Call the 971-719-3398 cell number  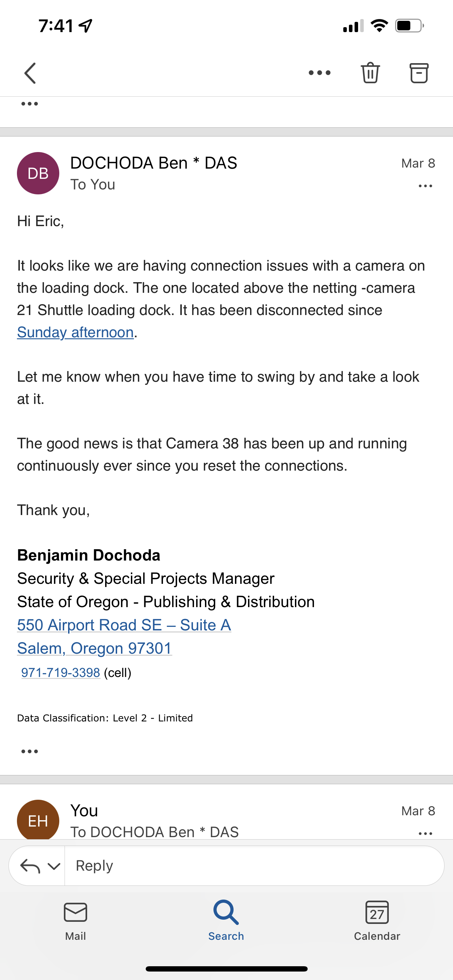[61, 673]
